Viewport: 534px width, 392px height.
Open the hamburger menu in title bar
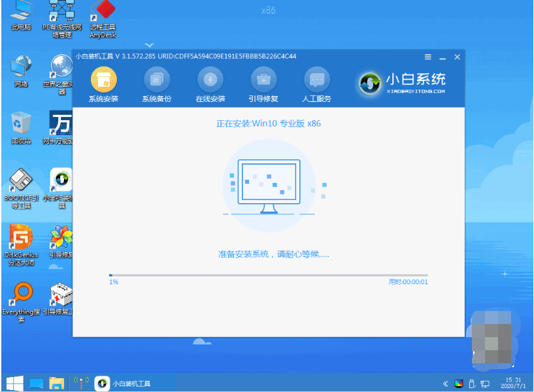(428, 57)
